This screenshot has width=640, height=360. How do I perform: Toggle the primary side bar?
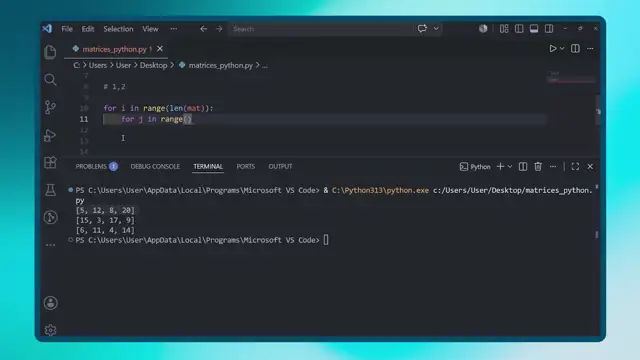[519, 29]
